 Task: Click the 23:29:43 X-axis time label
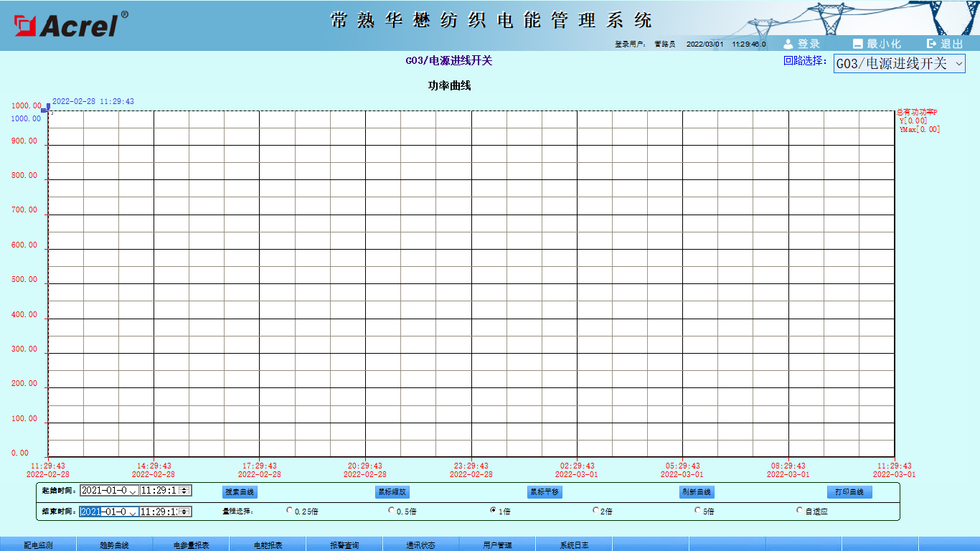point(471,466)
